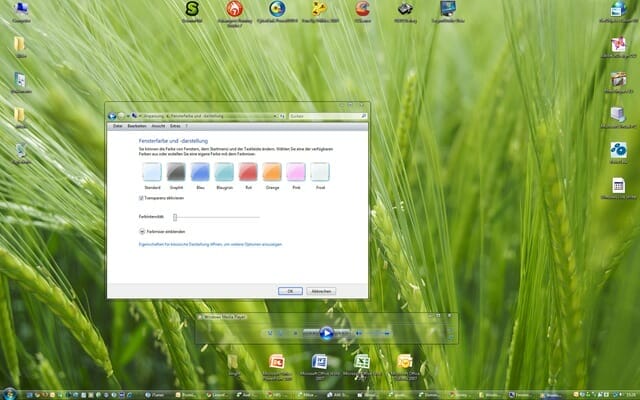The image size is (640, 400).
Task: Open Microsoft Office PowerPoint 2007 desktop icon
Action: pyautogui.click(x=277, y=362)
